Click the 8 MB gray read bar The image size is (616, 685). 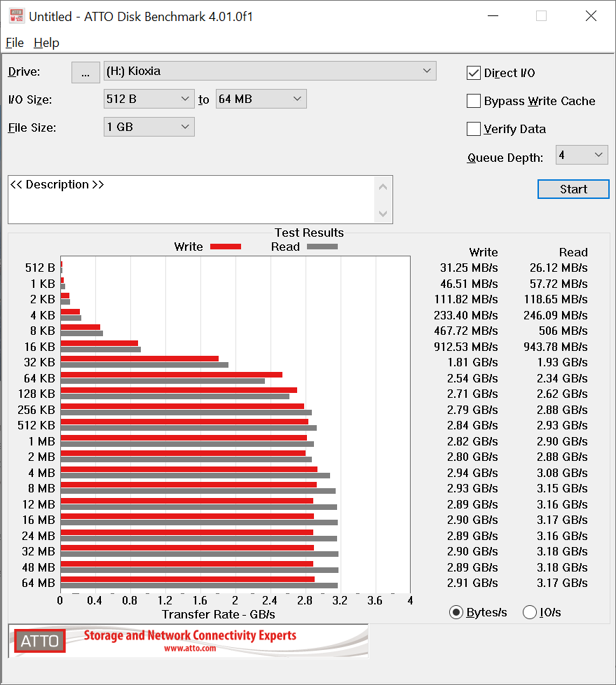(x=198, y=491)
